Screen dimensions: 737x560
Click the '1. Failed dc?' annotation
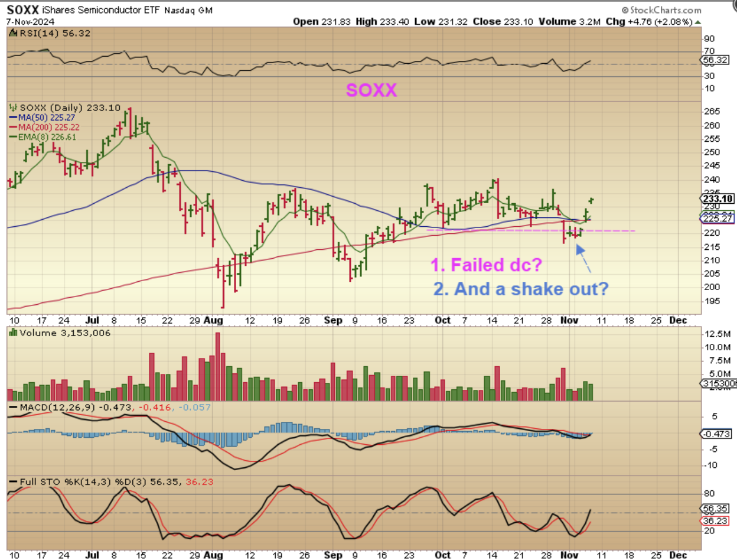click(x=486, y=265)
